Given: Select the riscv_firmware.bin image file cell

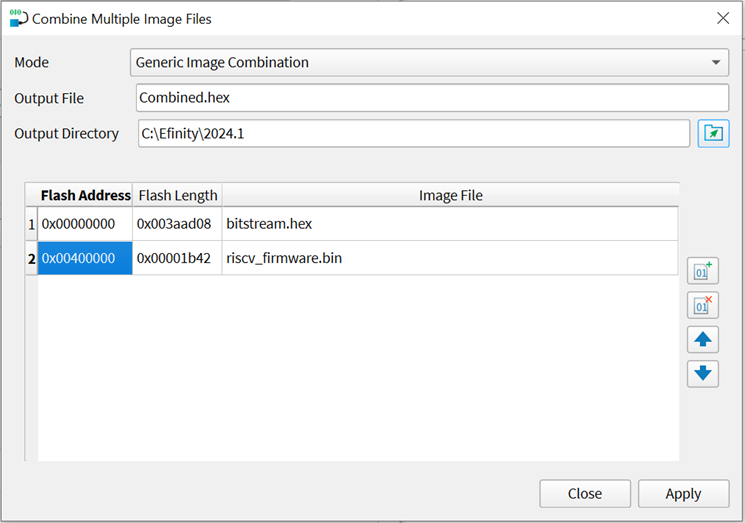Looking at the screenshot, I should coord(449,258).
